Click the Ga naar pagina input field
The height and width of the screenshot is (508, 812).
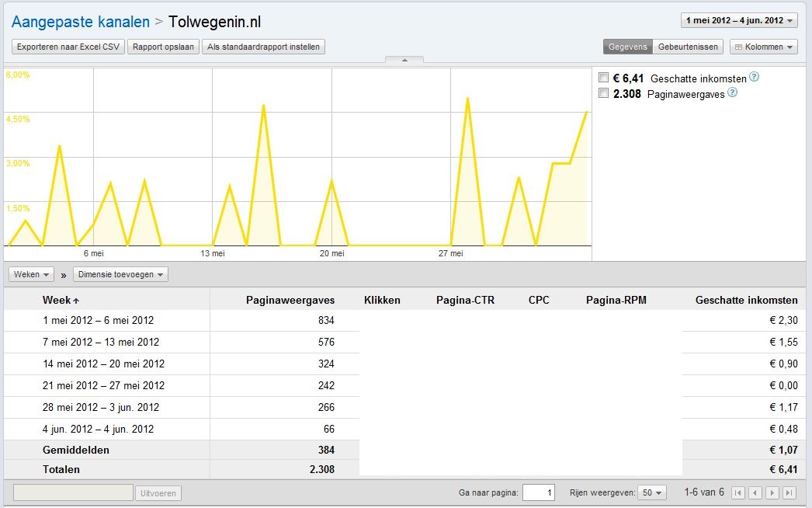(539, 492)
